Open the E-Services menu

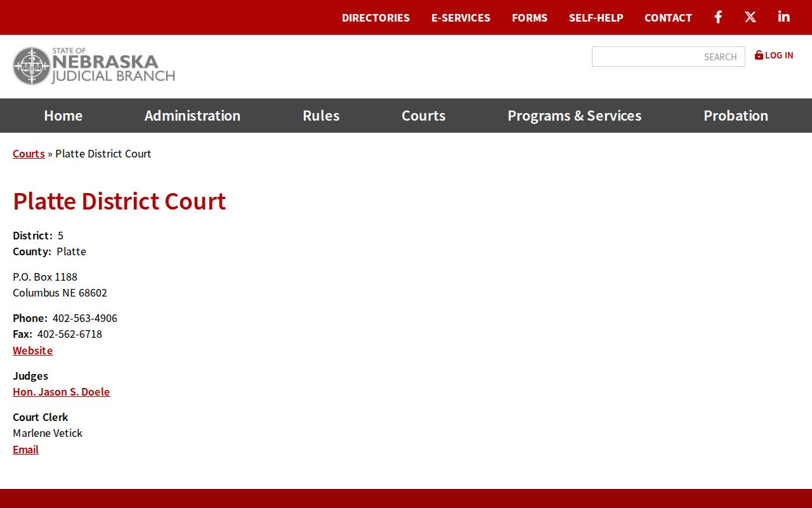click(x=461, y=18)
